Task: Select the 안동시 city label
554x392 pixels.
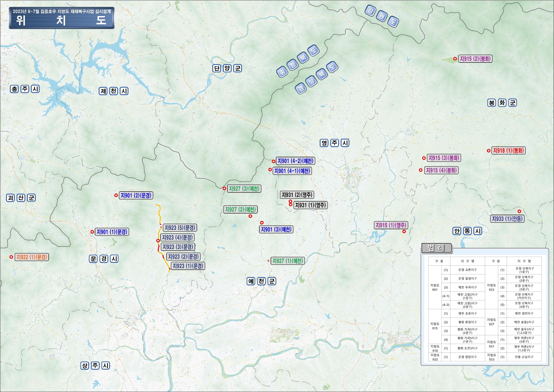Action: [467, 231]
